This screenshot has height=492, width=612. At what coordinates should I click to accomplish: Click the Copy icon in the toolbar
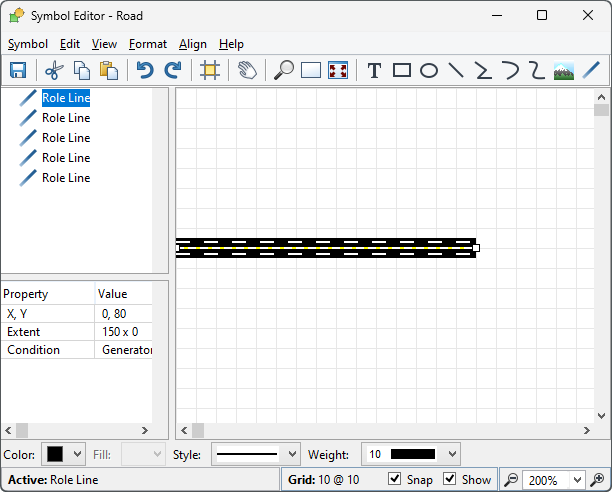click(82, 71)
